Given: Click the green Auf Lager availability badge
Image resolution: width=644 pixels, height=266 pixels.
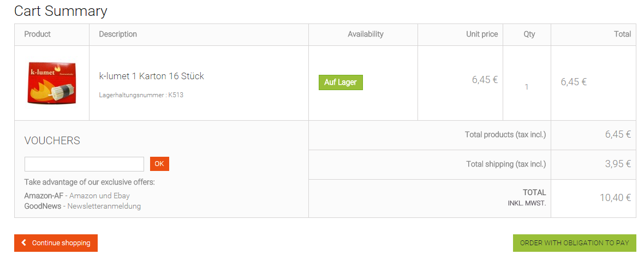Looking at the screenshot, I should [x=341, y=82].
